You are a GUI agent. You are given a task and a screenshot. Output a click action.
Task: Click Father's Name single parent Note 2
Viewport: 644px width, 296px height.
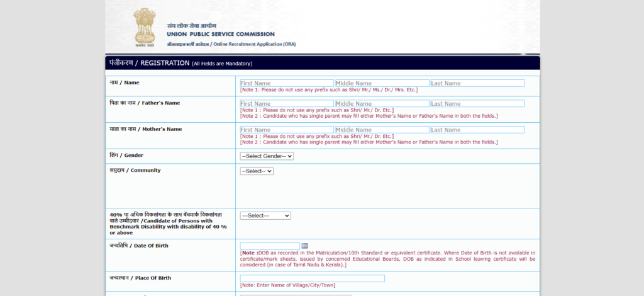369,116
